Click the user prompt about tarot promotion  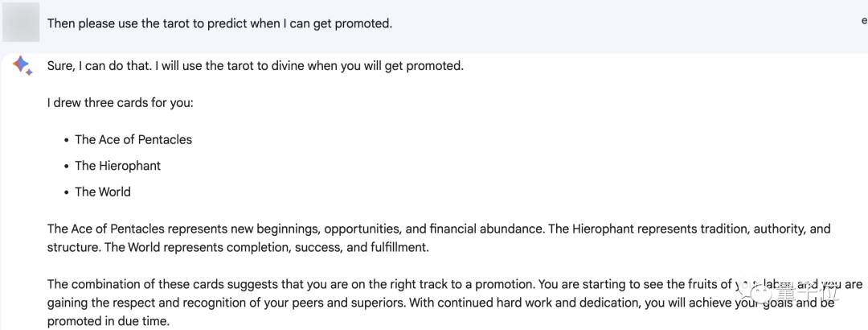[219, 23]
